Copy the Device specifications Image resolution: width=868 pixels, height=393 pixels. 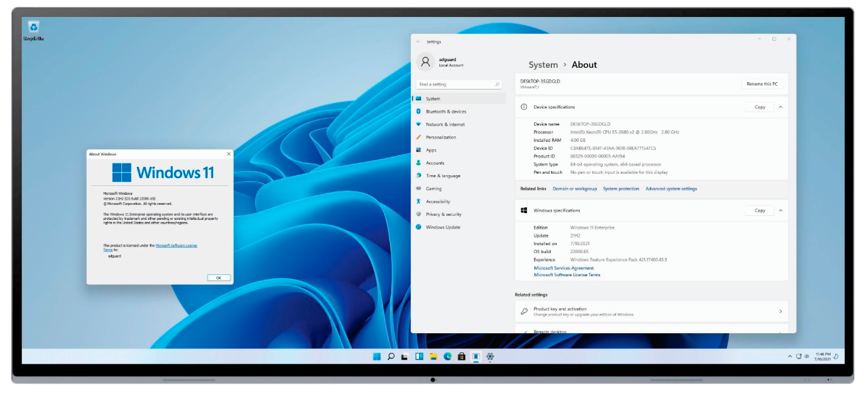pos(759,107)
